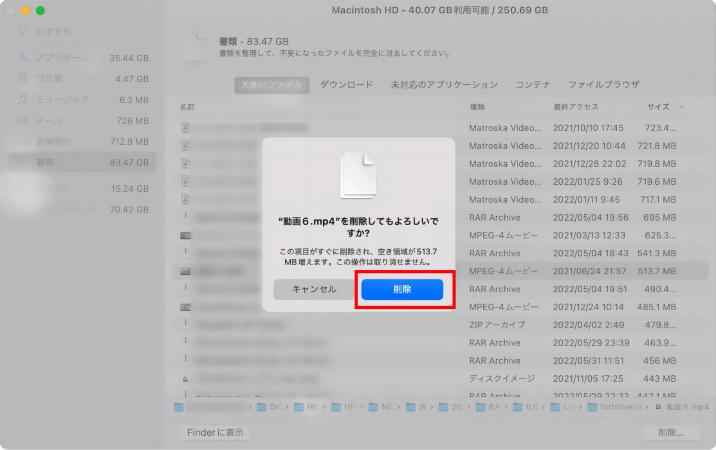Click キャンセル in the delete dialog

314,289
